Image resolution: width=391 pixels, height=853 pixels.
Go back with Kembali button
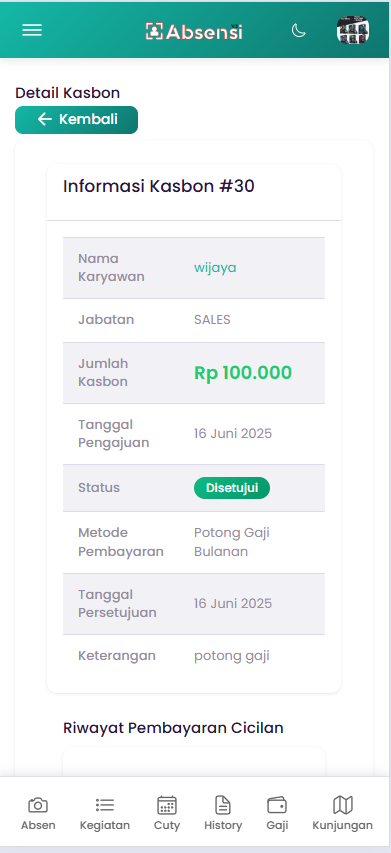tap(77, 120)
